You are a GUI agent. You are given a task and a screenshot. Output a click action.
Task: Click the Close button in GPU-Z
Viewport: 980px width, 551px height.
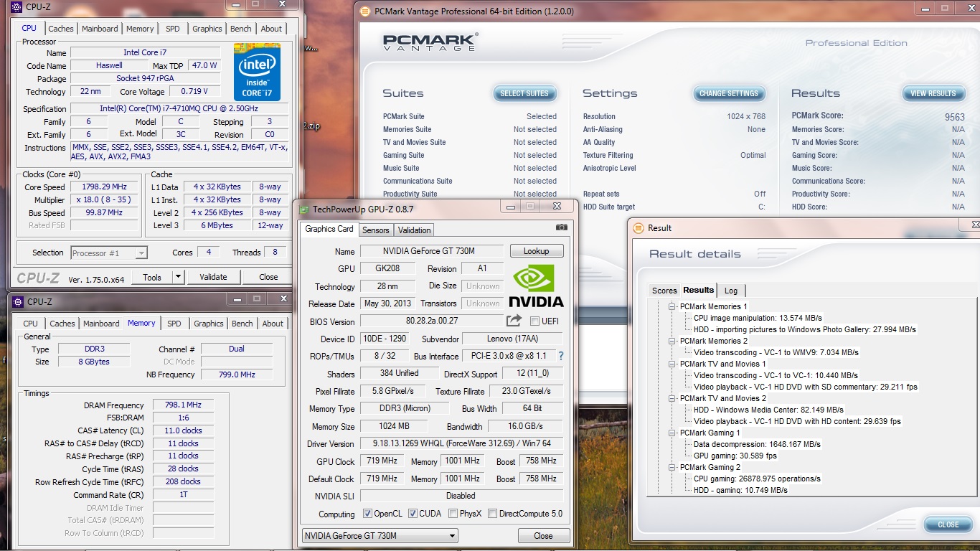coord(544,535)
